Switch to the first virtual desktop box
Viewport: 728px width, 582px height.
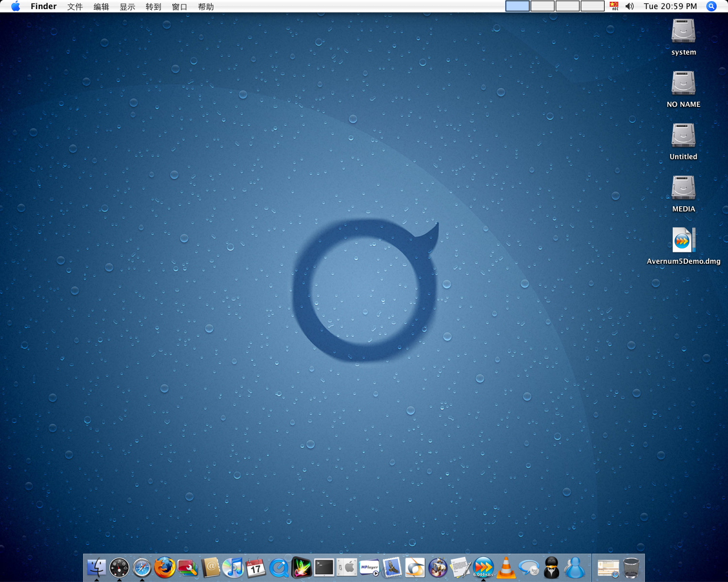[x=518, y=6]
